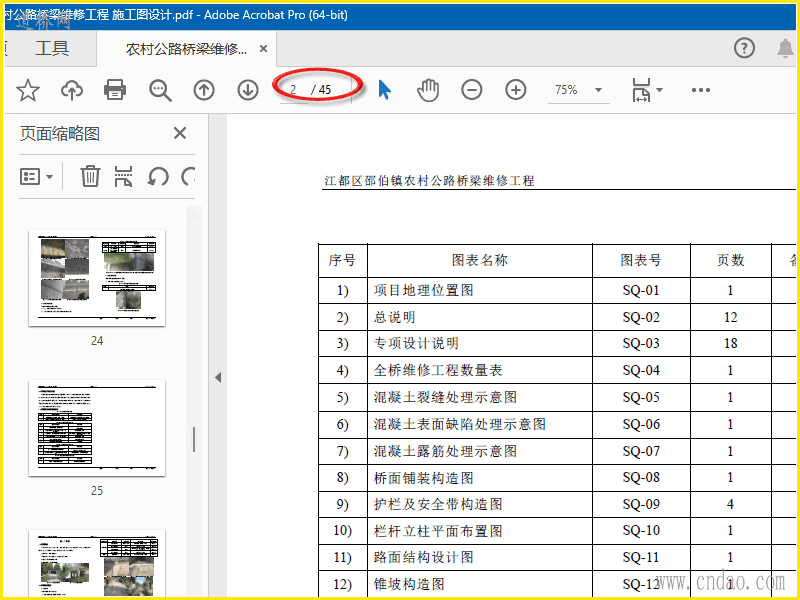Click 混凝土裂缝处理示意图 entry
Image resolution: width=800 pixels, height=600 pixels.
pyautogui.click(x=445, y=397)
